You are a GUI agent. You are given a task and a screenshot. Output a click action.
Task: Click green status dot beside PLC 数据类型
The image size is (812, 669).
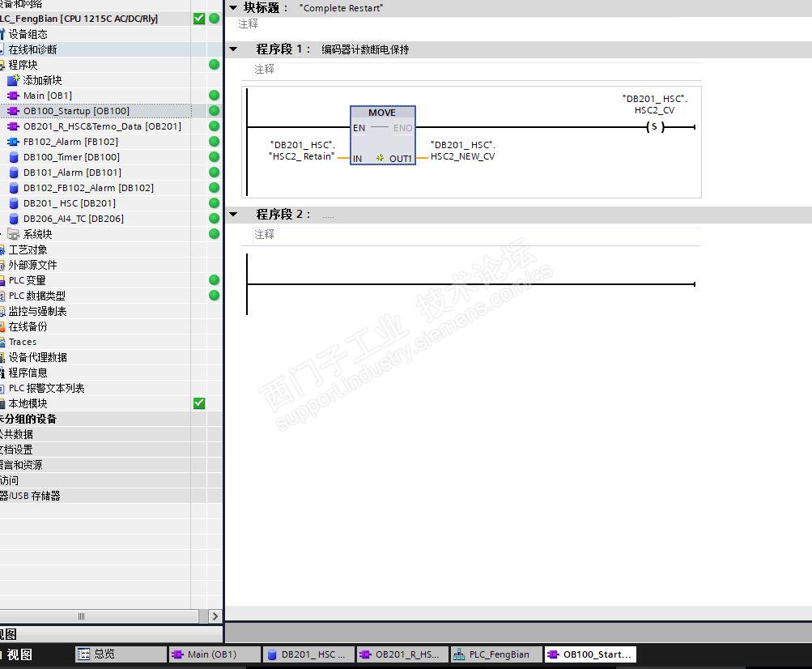click(x=214, y=296)
